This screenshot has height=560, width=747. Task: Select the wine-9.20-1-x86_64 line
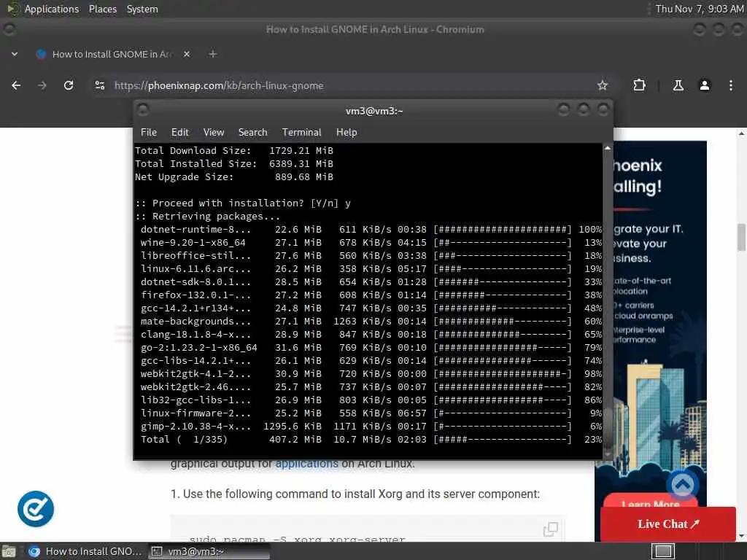click(368, 242)
